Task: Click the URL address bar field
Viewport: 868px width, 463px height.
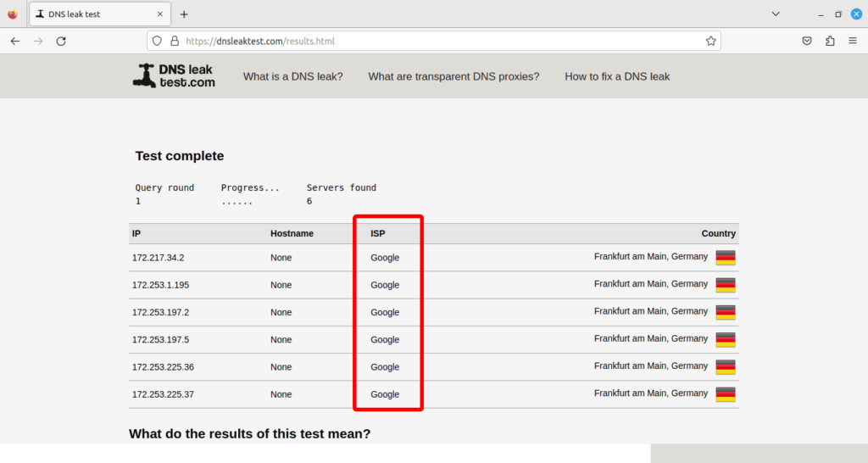Action: click(x=433, y=41)
